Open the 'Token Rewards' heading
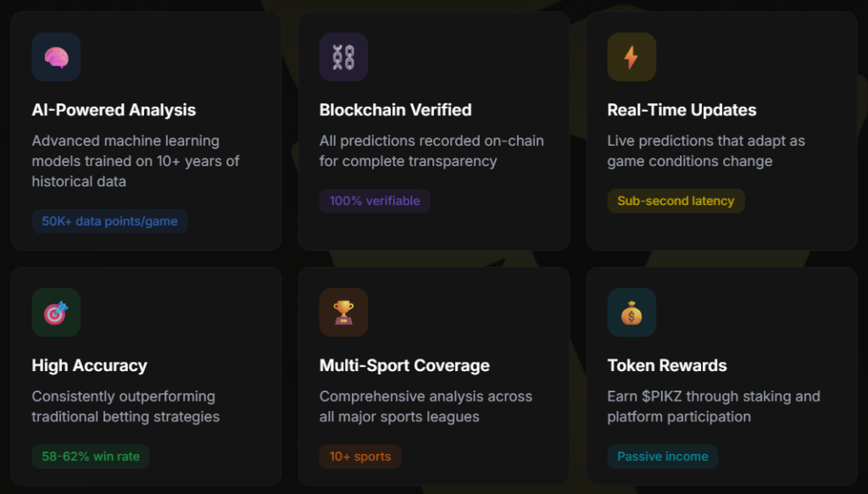Screen dimensions: 868x494 tap(667, 366)
